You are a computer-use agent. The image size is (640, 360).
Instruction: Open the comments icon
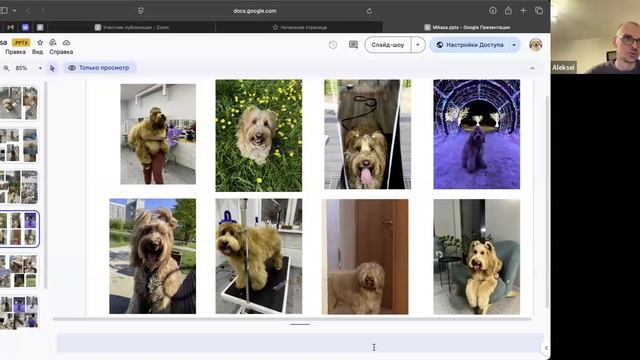pos(353,45)
